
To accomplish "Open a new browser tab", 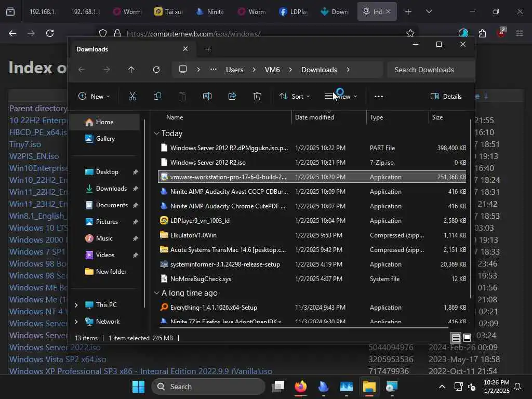I will (408, 11).
